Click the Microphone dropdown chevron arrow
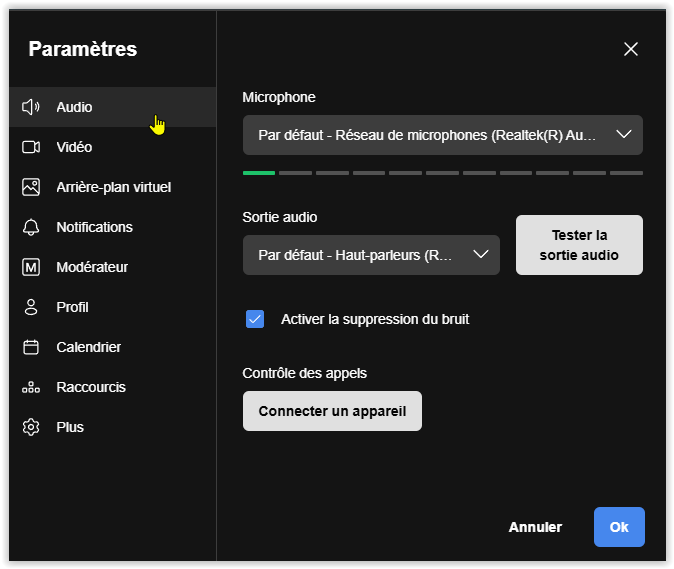 point(623,135)
